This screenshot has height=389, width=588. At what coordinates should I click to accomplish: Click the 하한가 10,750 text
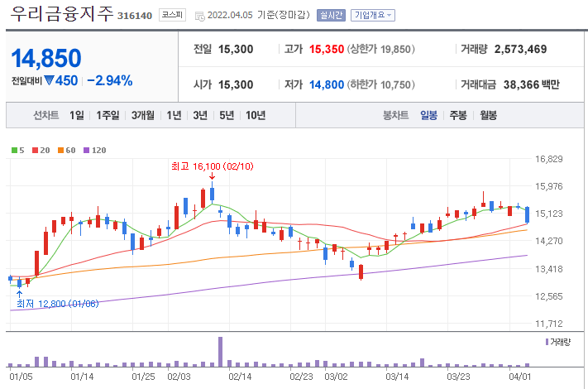(381, 84)
